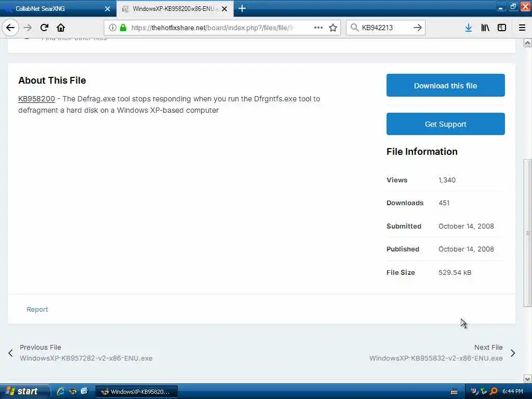Viewport: 532px width, 399px height.
Task: Go to previous file WindowsXP-KB957282-v2-x86-ENU.exe
Action: pos(86,358)
